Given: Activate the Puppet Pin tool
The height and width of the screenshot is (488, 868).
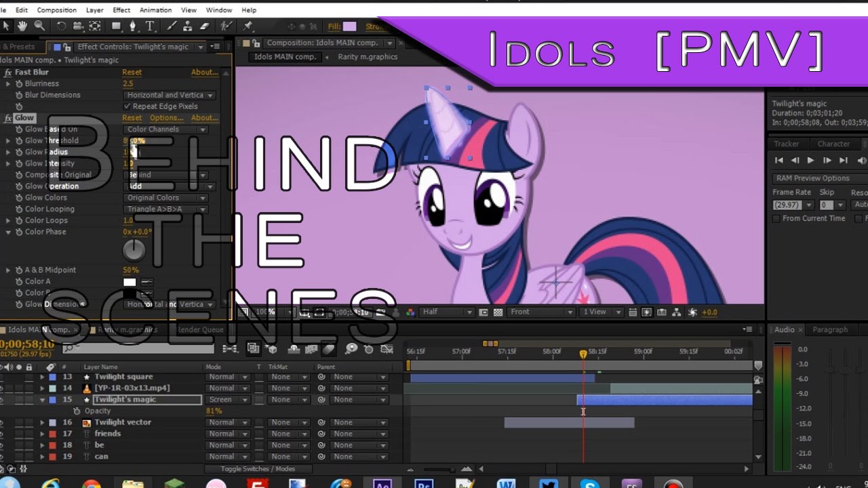Looking at the screenshot, I should click(x=248, y=26).
